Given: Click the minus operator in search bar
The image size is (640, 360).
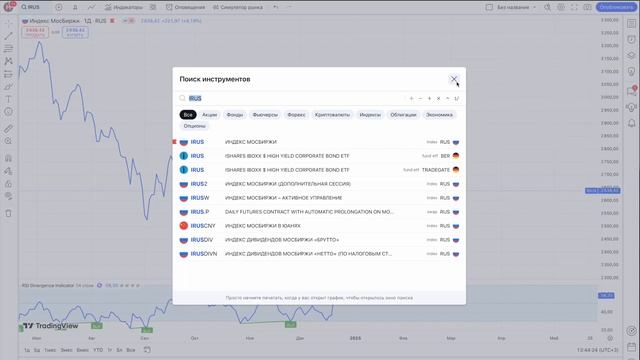Looking at the screenshot, I should pos(420,98).
